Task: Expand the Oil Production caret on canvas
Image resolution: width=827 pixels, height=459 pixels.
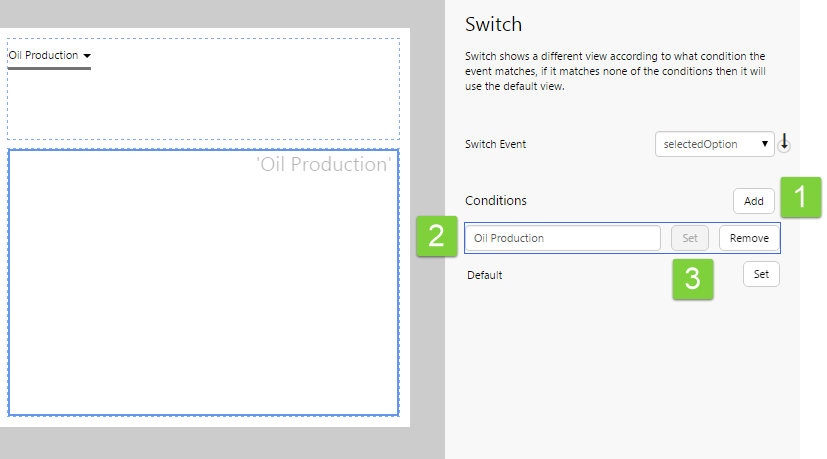Action: pos(87,56)
